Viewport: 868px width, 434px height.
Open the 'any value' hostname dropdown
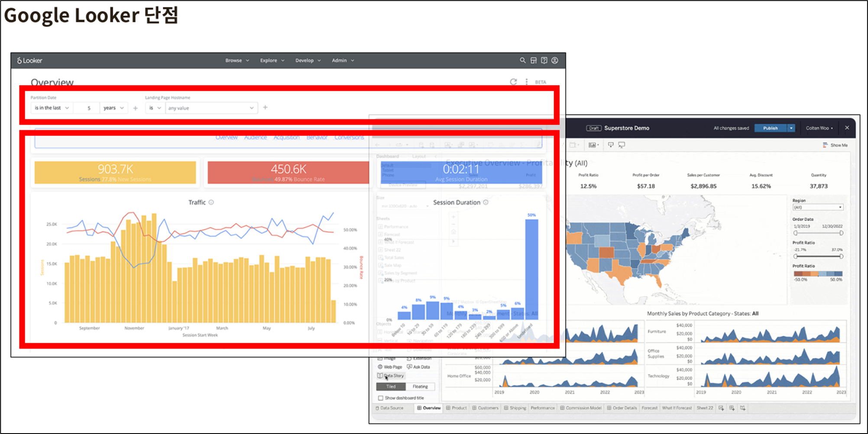(211, 108)
